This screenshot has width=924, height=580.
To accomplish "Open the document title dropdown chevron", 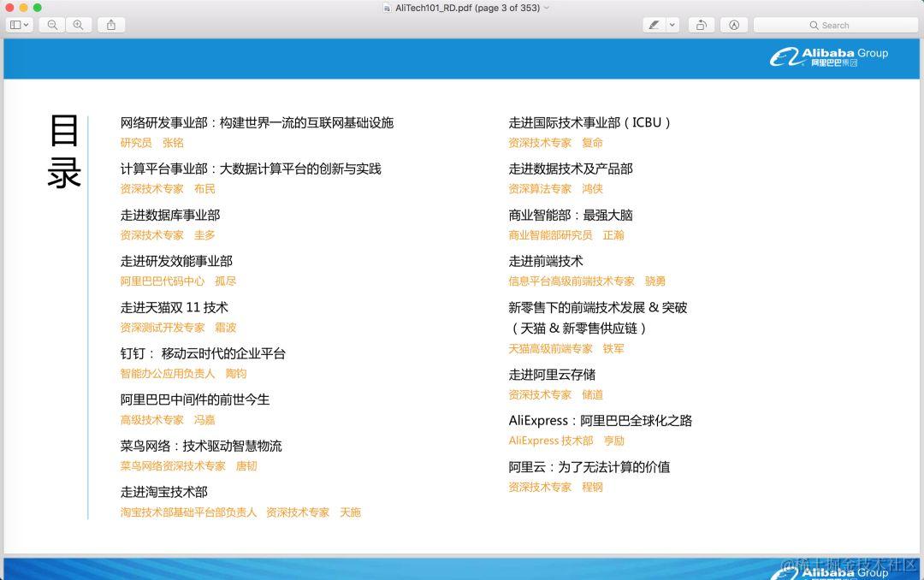I will click(x=546, y=8).
